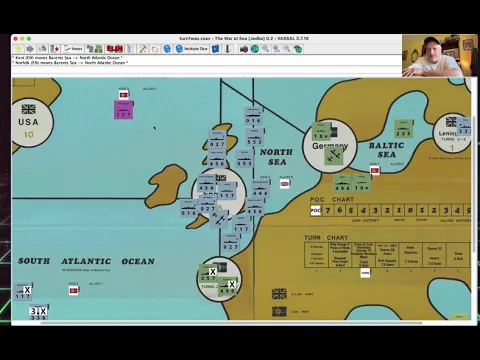Click chat log line 'Norfolk (EN) moves Barents Sea'
The image size is (480, 360).
tap(70, 63)
